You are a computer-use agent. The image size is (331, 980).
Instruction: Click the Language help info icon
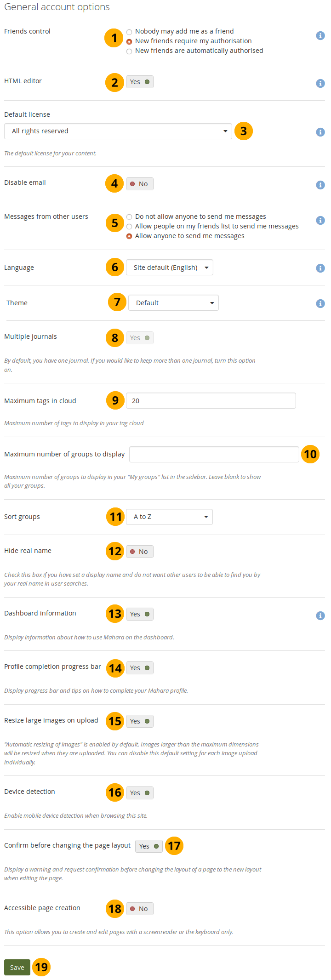pos(320,268)
